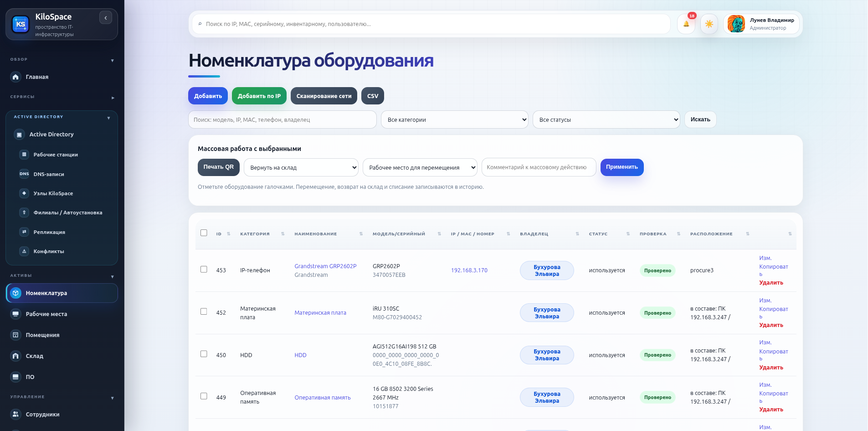Check the row checkbox for ID 452
This screenshot has width=868, height=431.
point(204,312)
